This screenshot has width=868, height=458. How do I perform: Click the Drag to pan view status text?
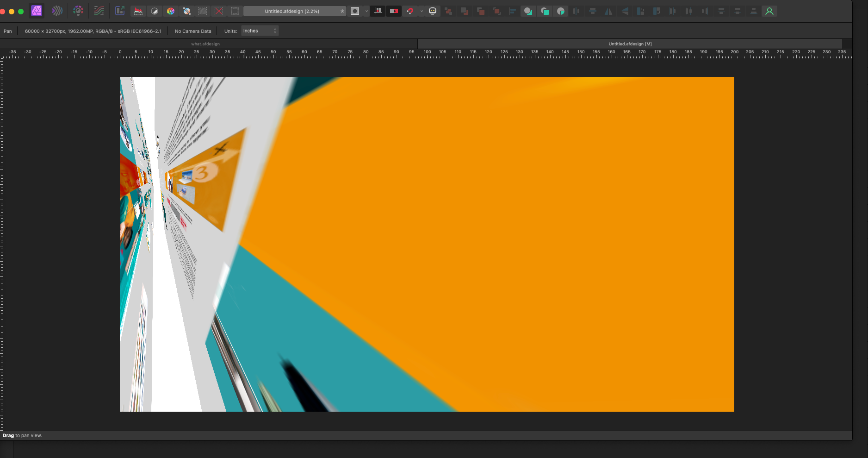[22, 436]
